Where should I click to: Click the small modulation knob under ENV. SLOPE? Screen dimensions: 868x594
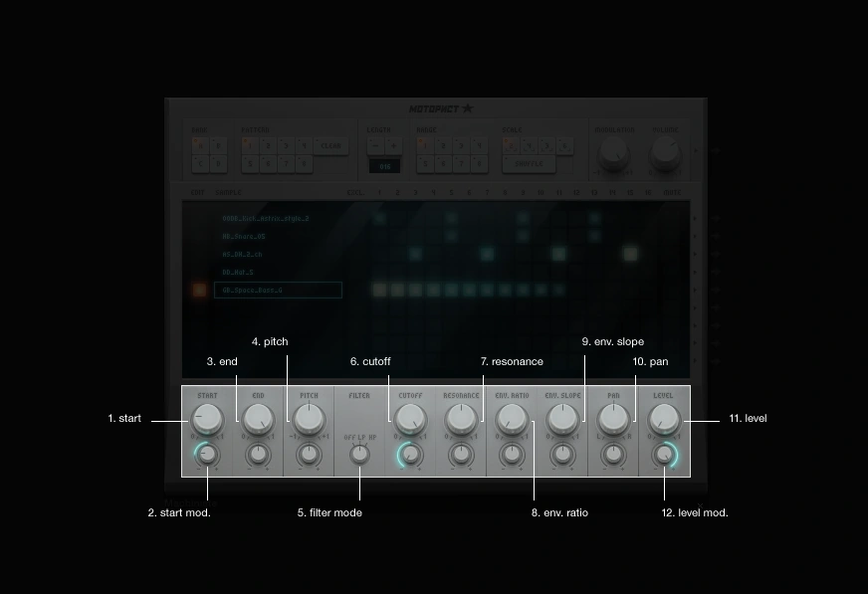point(562,455)
